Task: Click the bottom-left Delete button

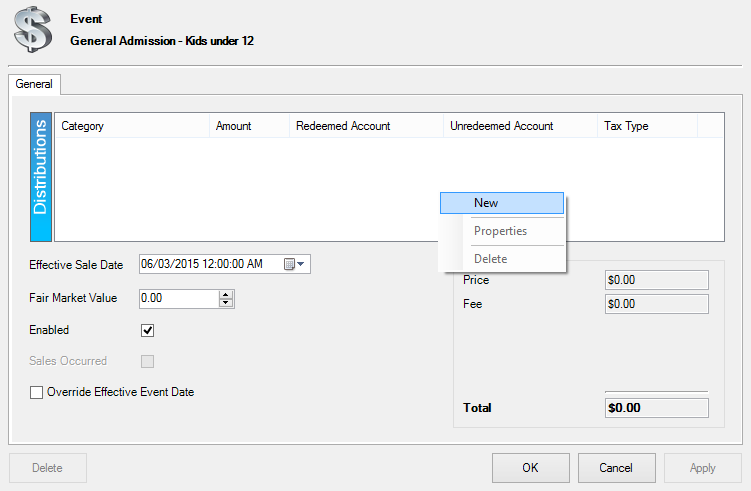Action: [x=48, y=468]
